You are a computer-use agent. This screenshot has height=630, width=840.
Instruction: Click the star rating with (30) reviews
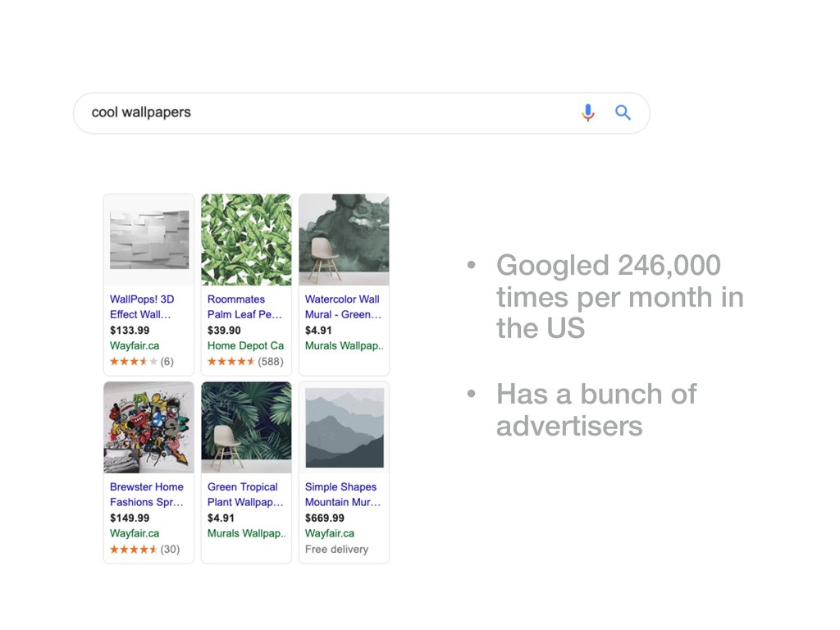(x=144, y=549)
